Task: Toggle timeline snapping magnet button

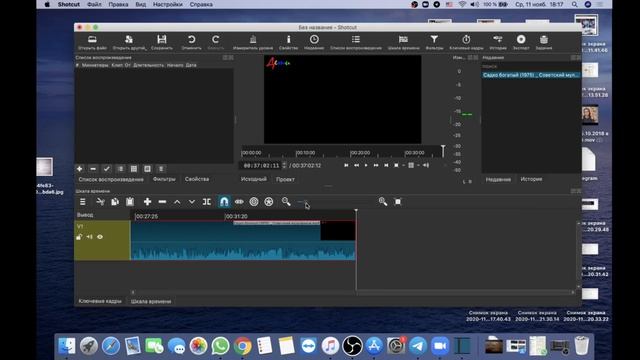Action: (224, 202)
